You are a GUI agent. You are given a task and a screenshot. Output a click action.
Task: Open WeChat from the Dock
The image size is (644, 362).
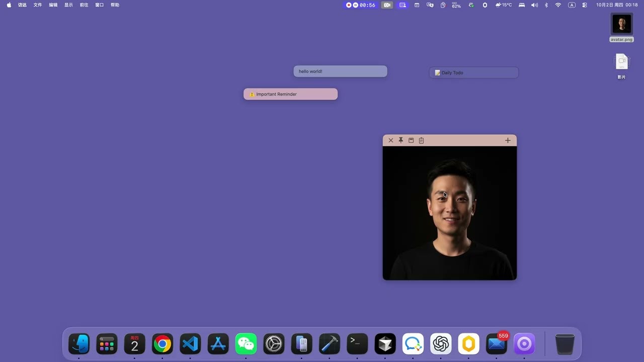pyautogui.click(x=246, y=344)
